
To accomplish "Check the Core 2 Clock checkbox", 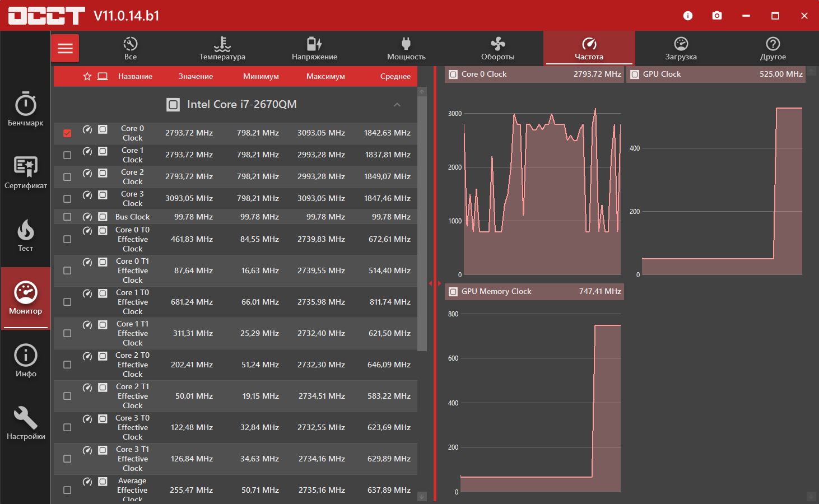I will (x=67, y=177).
